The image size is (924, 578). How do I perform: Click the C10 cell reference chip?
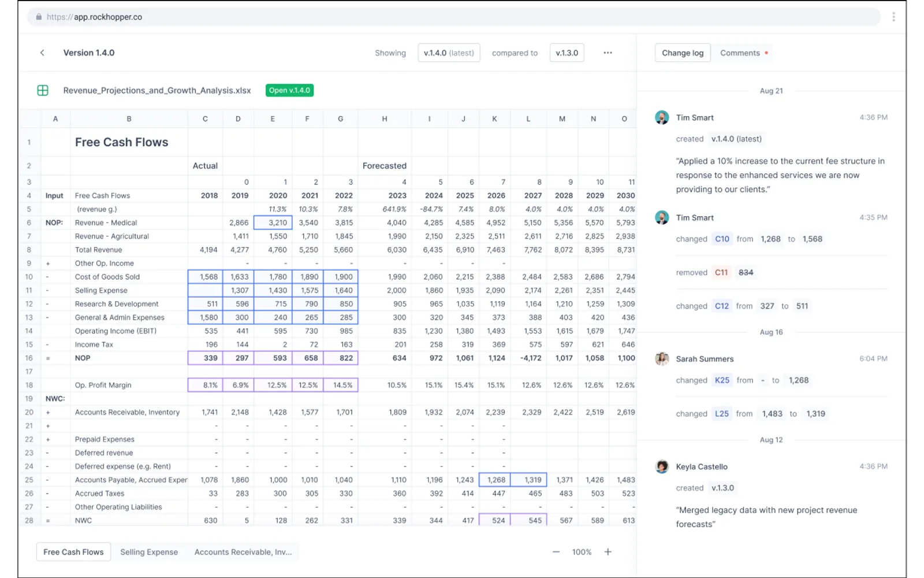pyautogui.click(x=722, y=239)
